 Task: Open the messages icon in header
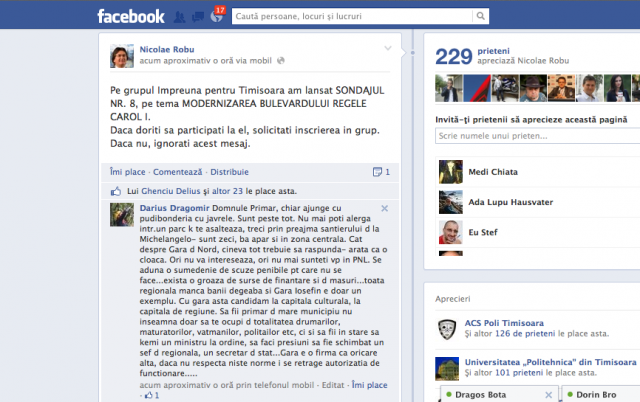point(198,17)
